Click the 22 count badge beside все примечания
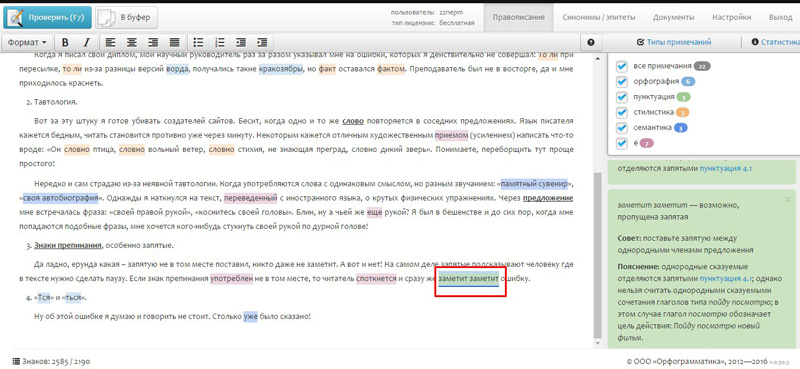The height and width of the screenshot is (369, 800). pyautogui.click(x=702, y=66)
